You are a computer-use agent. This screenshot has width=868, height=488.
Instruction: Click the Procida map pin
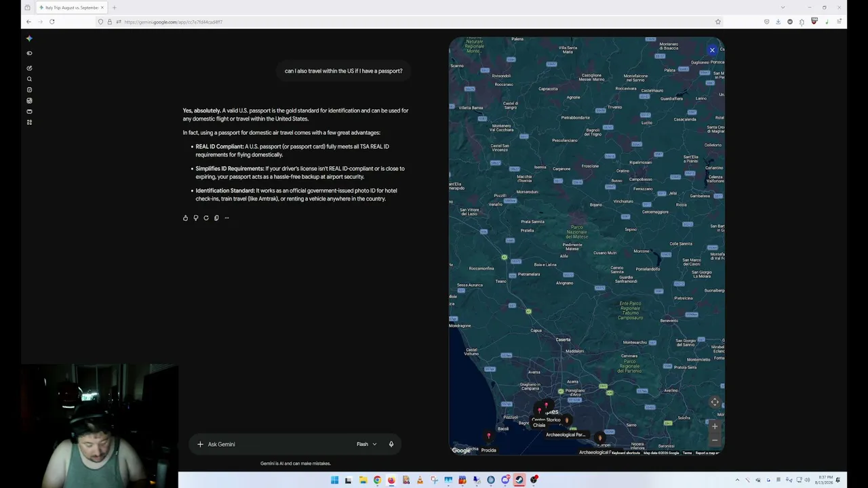pyautogui.click(x=488, y=436)
